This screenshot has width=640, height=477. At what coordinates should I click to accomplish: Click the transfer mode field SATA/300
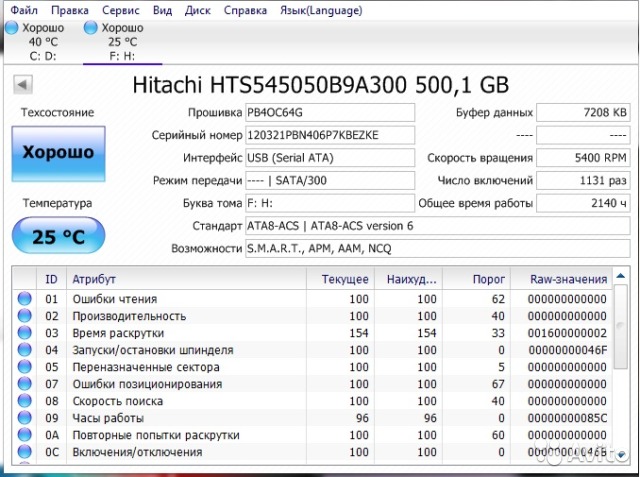tap(330, 180)
